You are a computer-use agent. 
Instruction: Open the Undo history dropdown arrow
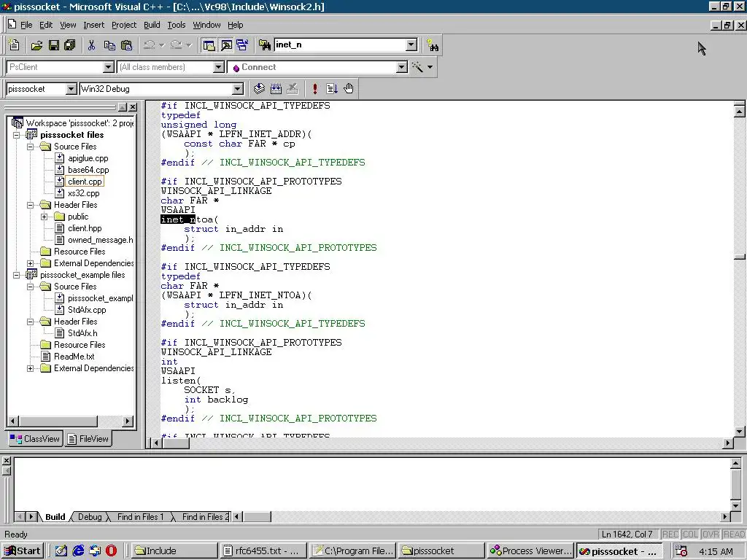[161, 45]
